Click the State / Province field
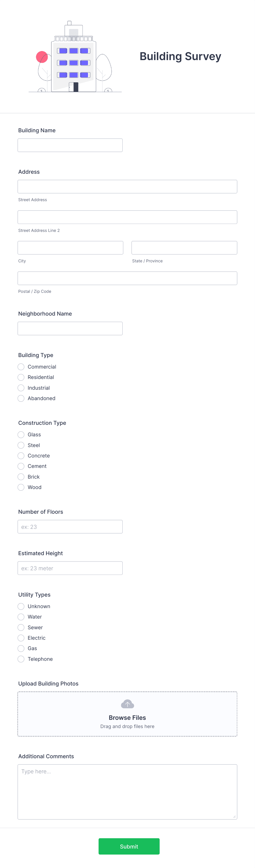 tap(184, 247)
